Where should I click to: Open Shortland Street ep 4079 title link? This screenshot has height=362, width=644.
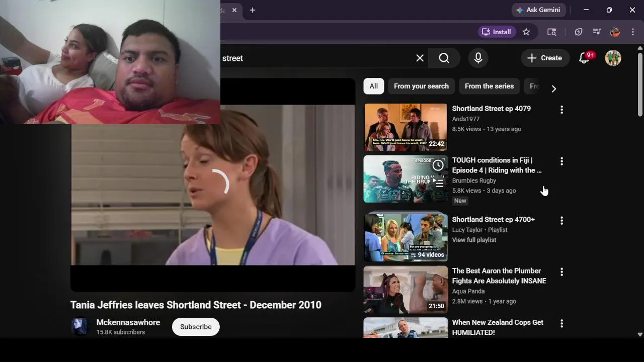pyautogui.click(x=491, y=109)
